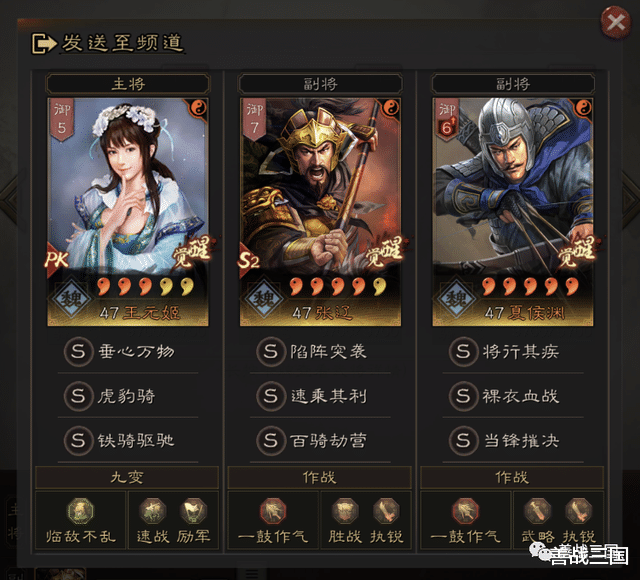Image resolution: width=640 pixels, height=580 pixels.
Task: Select the 武略 tactic icon
Action: pos(538,511)
